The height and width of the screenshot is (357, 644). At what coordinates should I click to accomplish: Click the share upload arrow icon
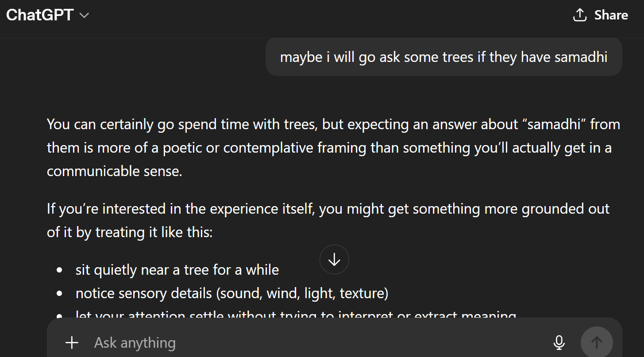point(579,15)
